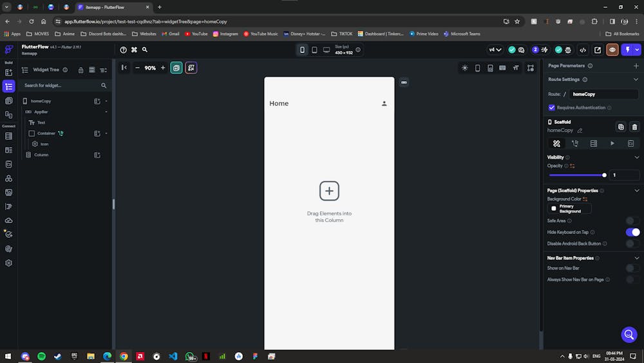Edit the homeCopy name pencil icon
Viewport: 644px width, 363px height.
(580, 130)
